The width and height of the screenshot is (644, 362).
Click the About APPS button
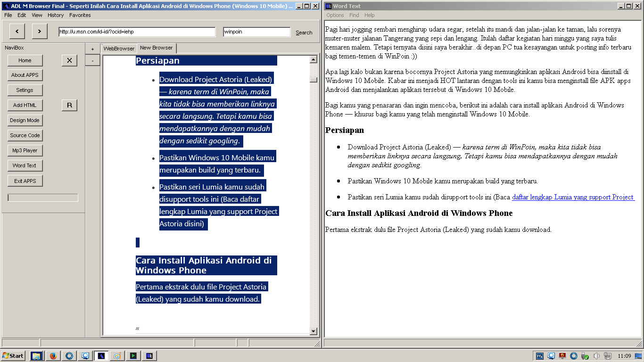tap(25, 75)
